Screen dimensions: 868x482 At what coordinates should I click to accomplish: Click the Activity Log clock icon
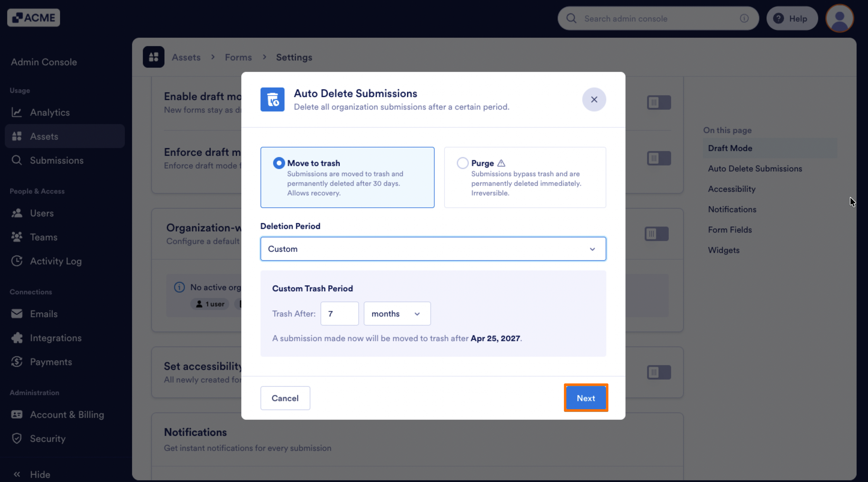[17, 261]
